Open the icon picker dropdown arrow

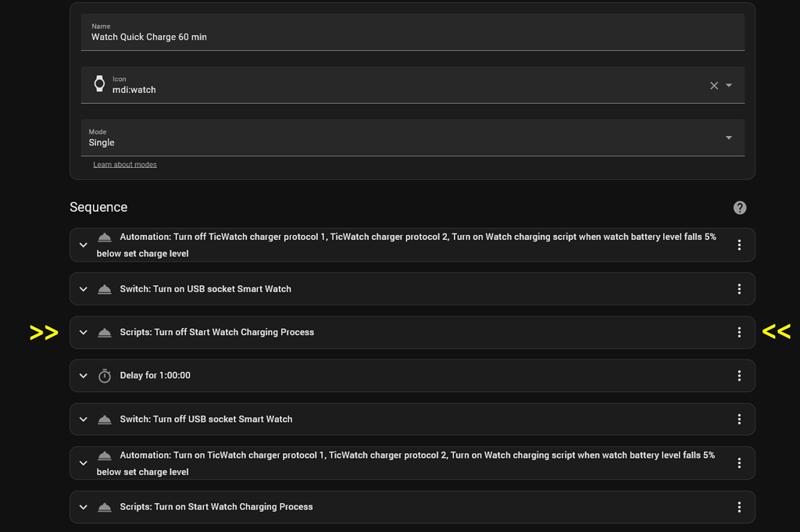pyautogui.click(x=730, y=85)
